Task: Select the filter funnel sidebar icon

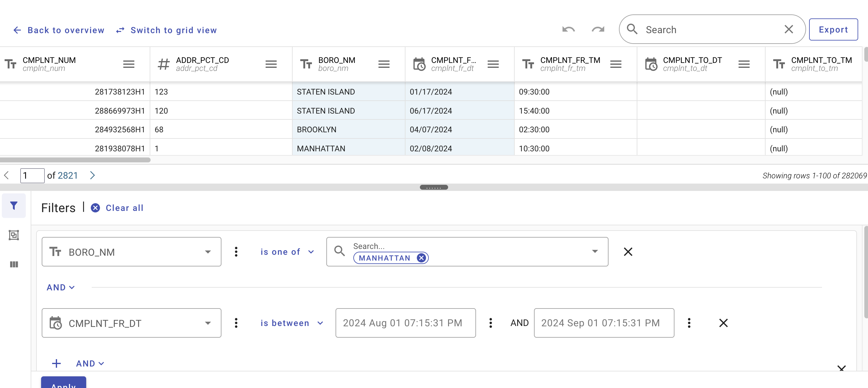Action: pos(14,206)
